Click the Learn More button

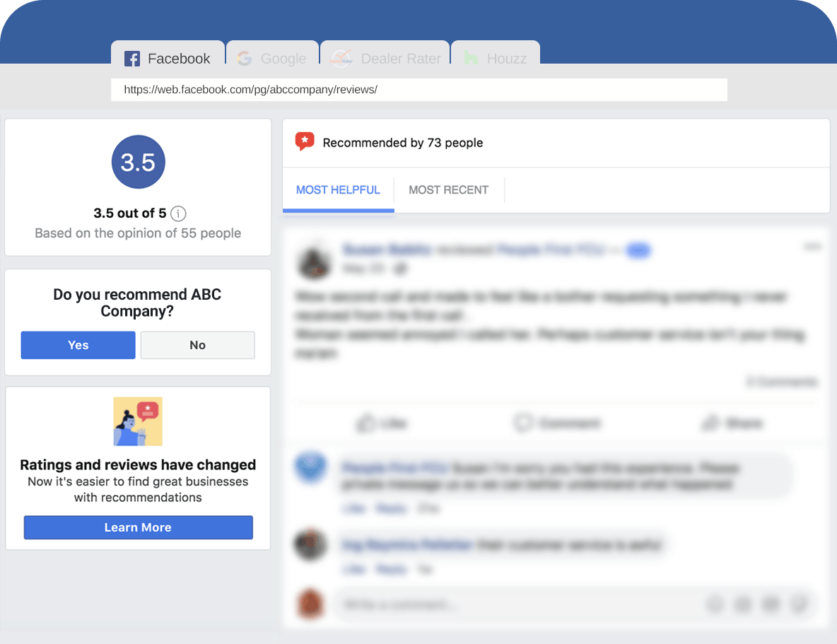click(139, 527)
